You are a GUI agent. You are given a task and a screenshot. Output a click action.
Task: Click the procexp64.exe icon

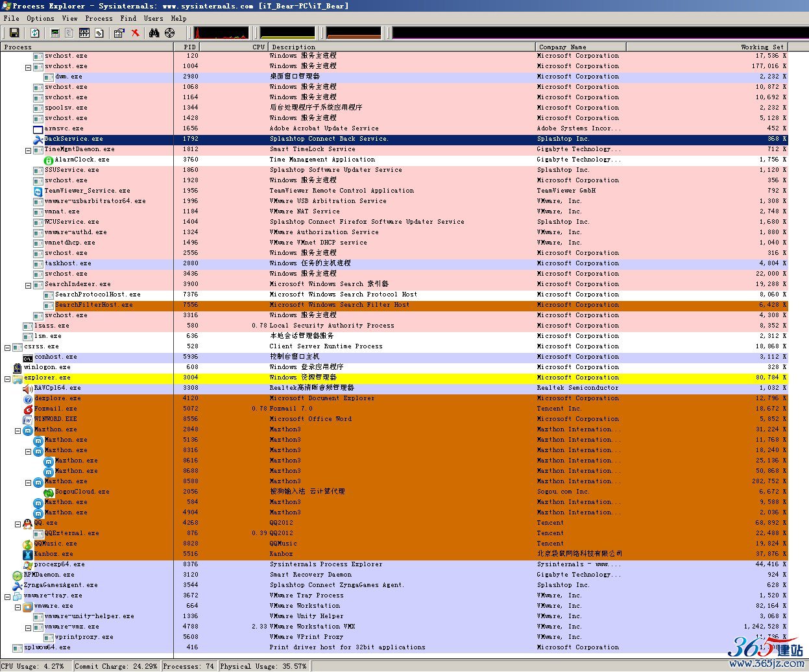click(x=28, y=564)
